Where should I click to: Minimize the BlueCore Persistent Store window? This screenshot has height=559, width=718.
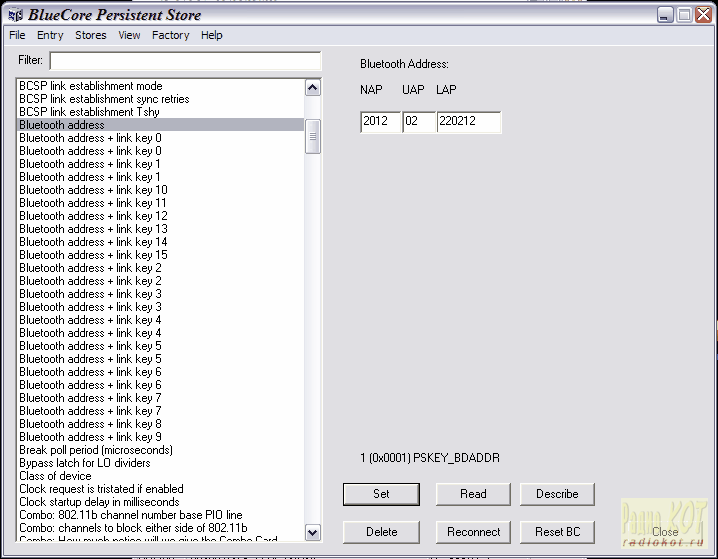[665, 15]
